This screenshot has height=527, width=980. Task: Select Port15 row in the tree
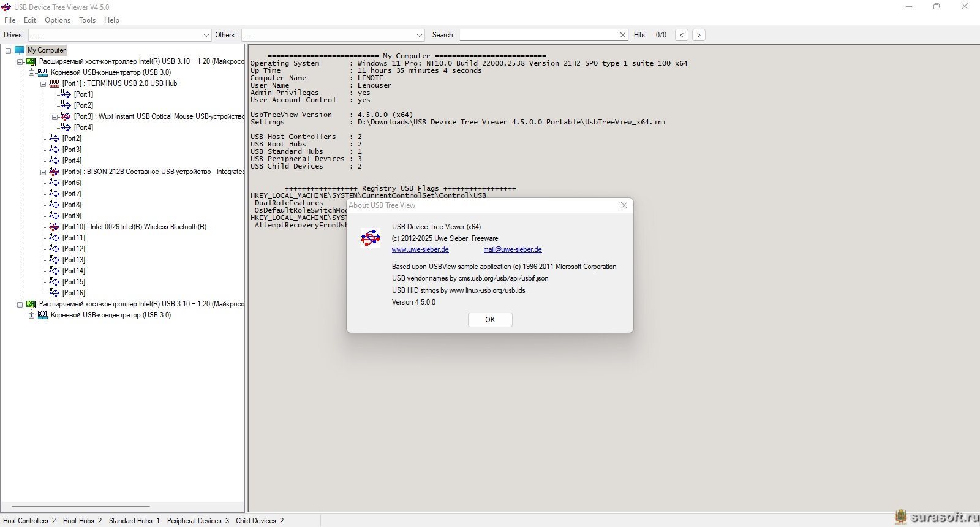[x=73, y=282]
